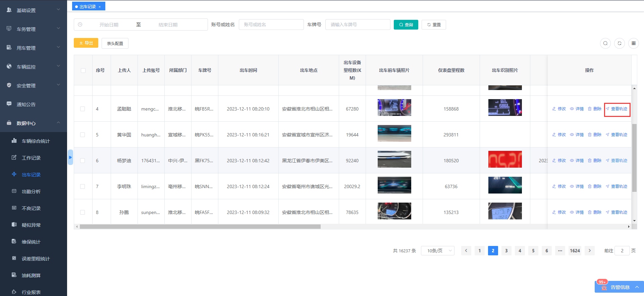644x296 pixels.
Task: Expand the 用车管理 menu
Action: [x=34, y=48]
